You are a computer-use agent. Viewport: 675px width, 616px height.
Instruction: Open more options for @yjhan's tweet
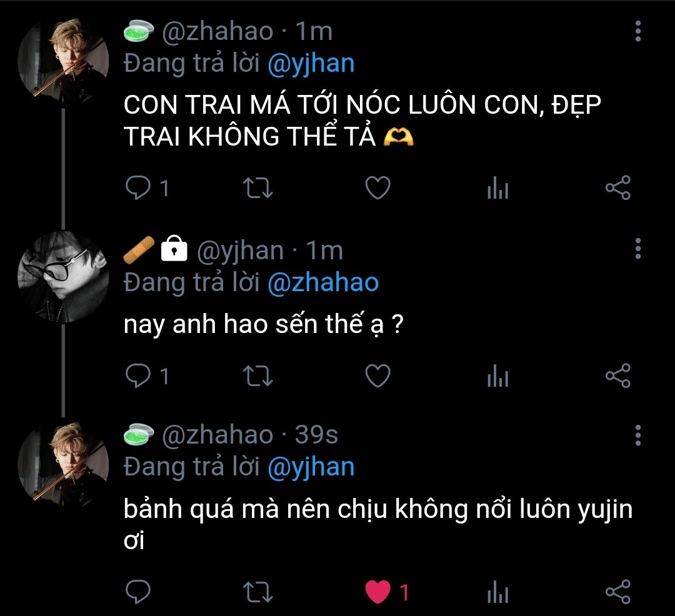click(637, 249)
